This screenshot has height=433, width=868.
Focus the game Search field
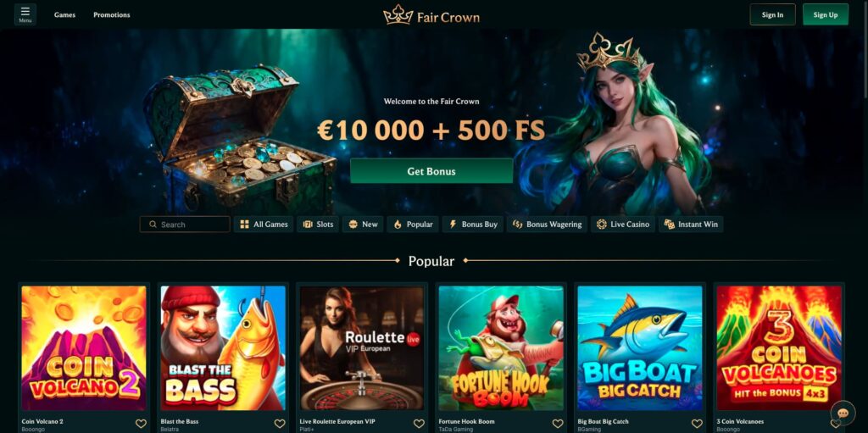click(185, 225)
